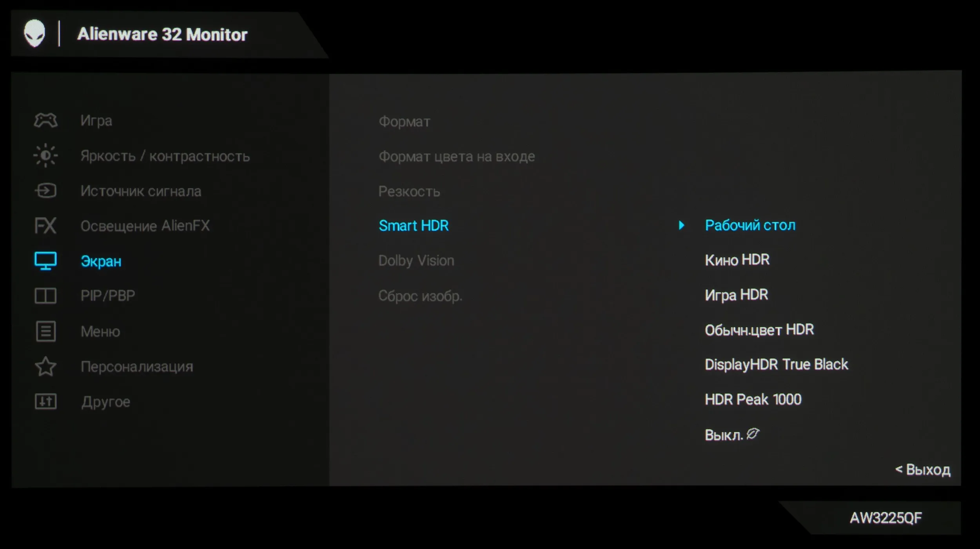Click Сброс изобр. to reset display
This screenshot has width=980, height=549.
point(420,296)
